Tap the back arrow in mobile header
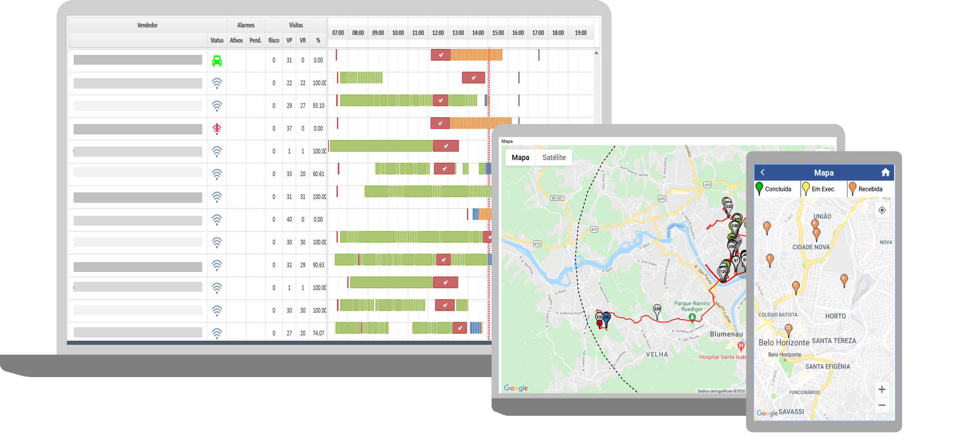Screen dimensions: 980x445 point(763,173)
